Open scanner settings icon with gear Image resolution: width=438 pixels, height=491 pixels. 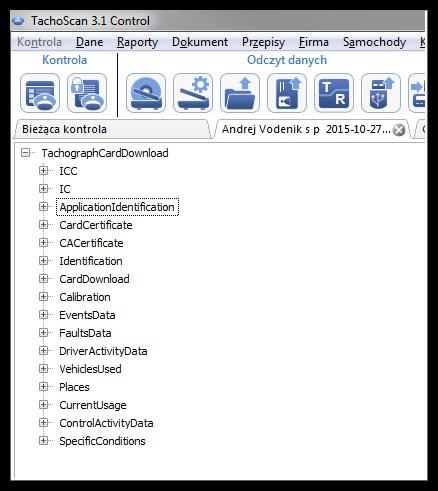193,93
